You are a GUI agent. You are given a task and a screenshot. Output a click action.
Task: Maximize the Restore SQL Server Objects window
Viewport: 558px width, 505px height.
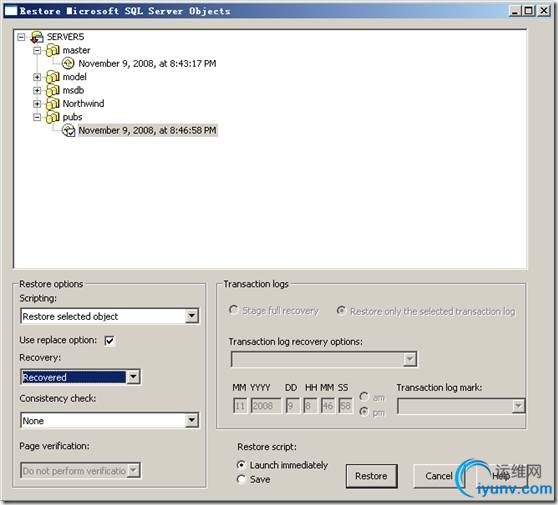pyautogui.click(x=528, y=11)
